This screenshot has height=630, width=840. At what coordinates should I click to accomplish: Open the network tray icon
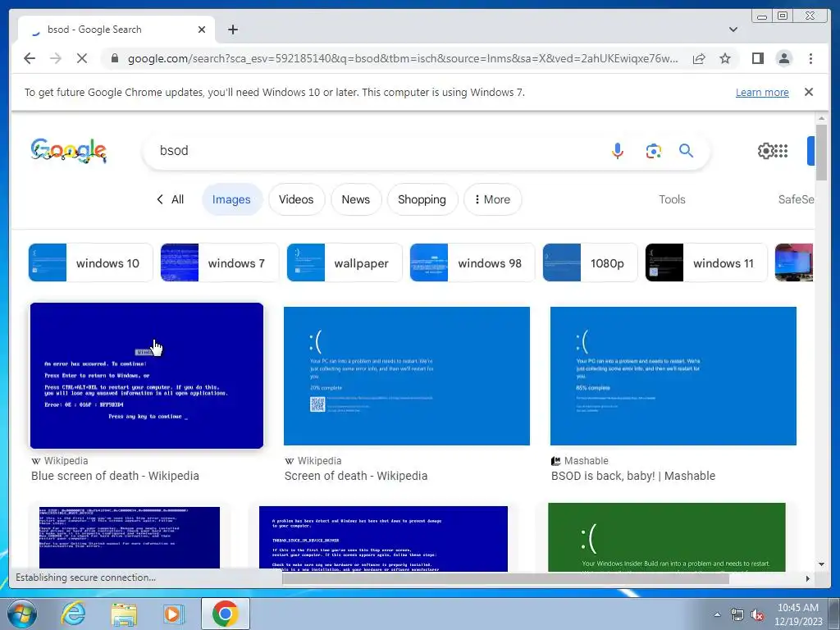pos(737,615)
